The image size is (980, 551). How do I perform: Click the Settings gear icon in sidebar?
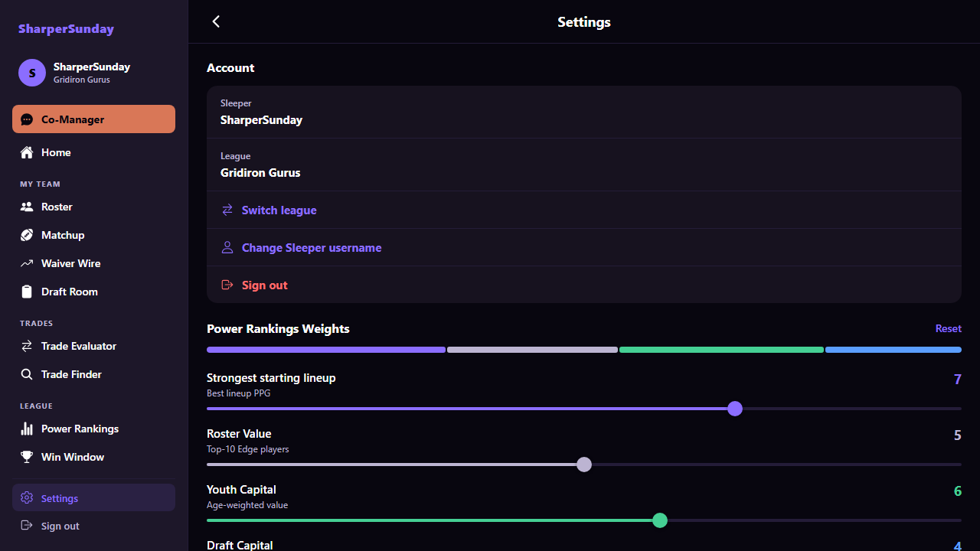click(27, 498)
